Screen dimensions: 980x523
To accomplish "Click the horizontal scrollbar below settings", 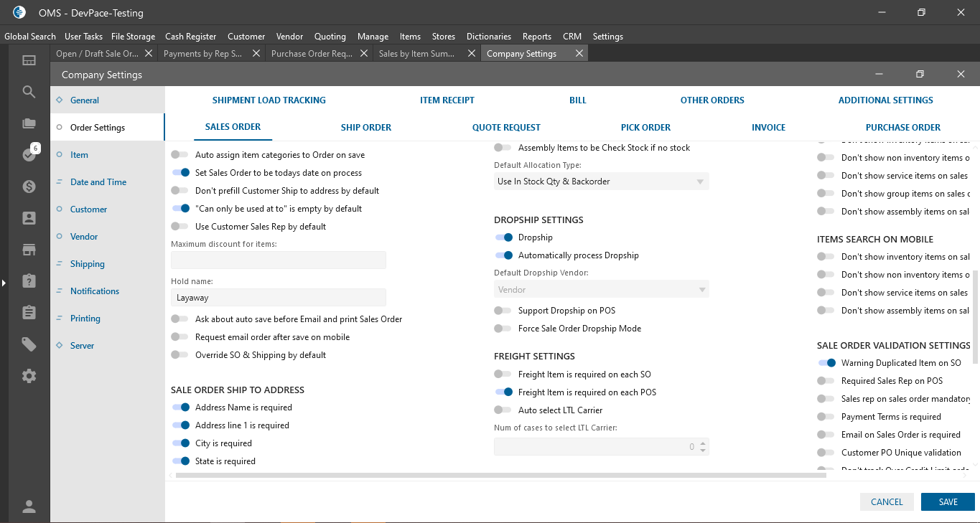I will coord(431,475).
